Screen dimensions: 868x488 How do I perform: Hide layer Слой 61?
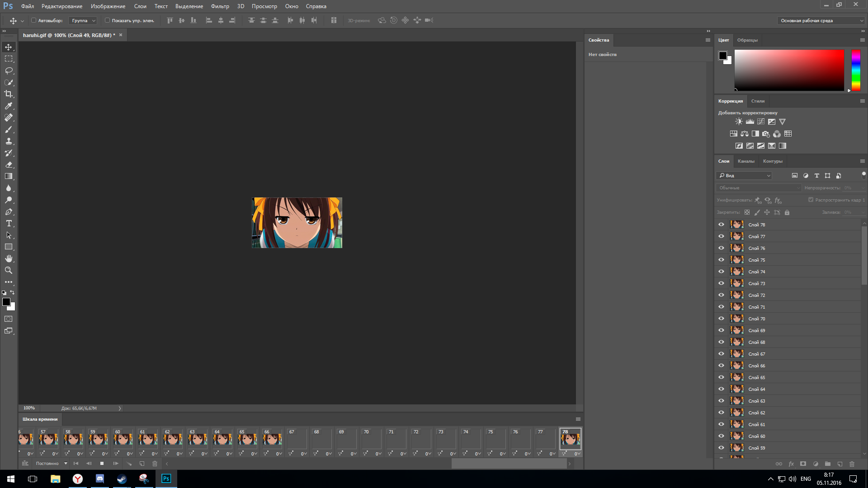(721, 424)
